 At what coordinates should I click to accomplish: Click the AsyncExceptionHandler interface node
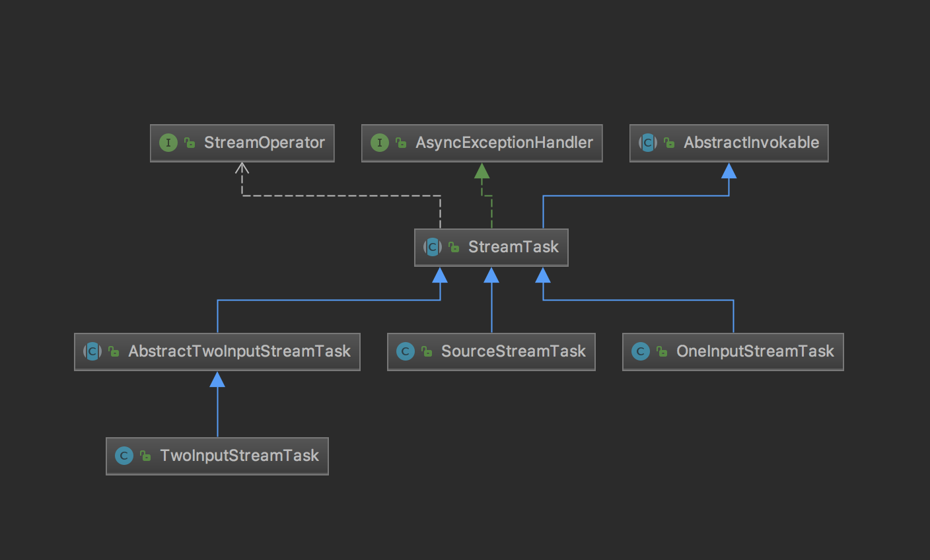click(x=482, y=143)
